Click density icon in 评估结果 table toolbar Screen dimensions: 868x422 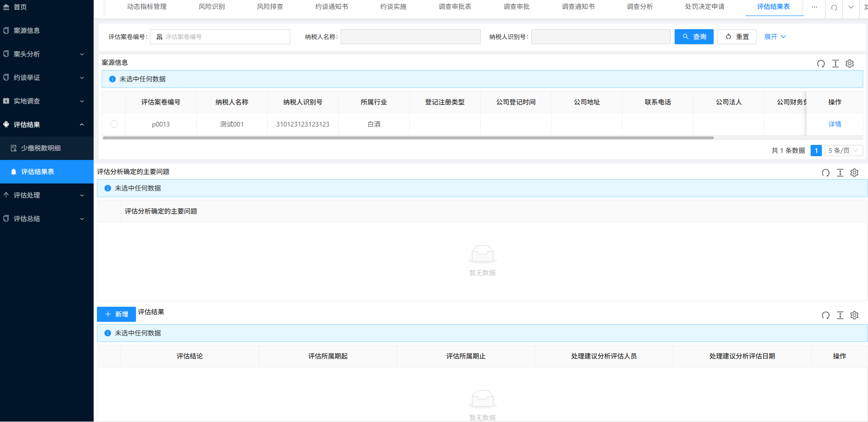[x=840, y=315]
